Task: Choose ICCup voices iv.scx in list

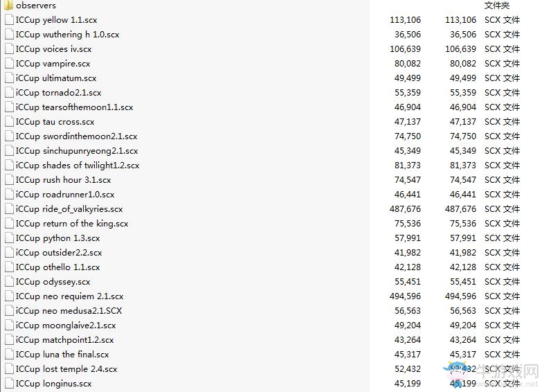Action: point(53,49)
